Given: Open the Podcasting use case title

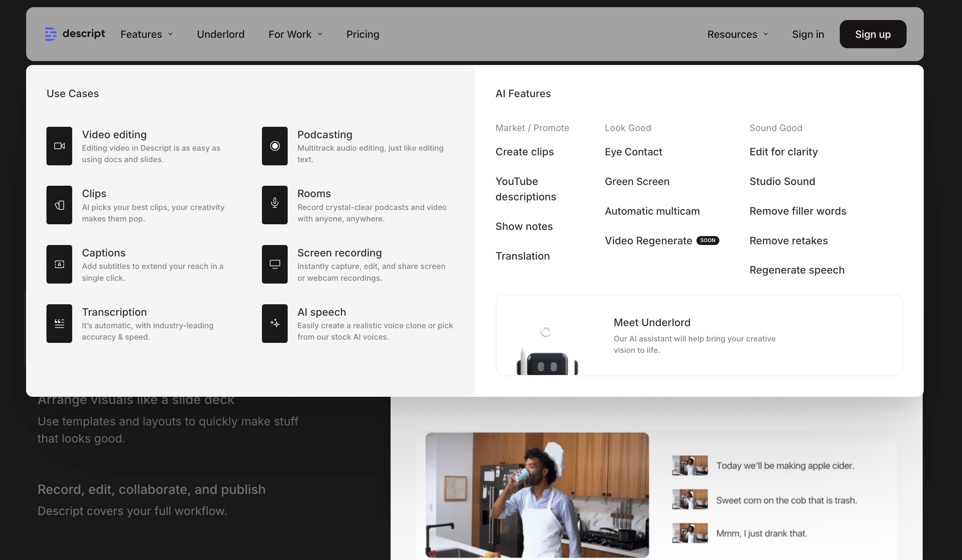Looking at the screenshot, I should pyautogui.click(x=324, y=135).
